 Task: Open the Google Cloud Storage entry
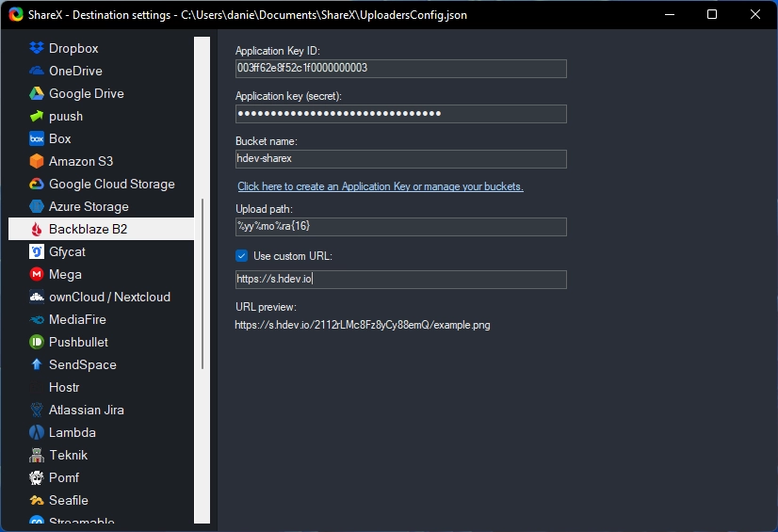(x=111, y=184)
